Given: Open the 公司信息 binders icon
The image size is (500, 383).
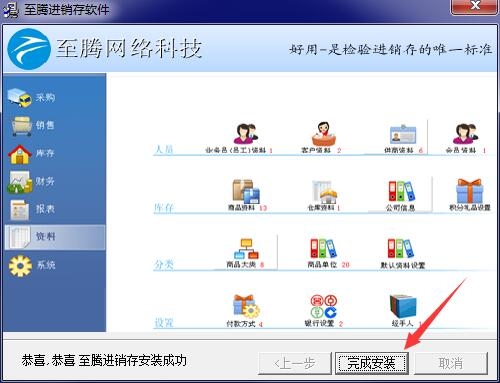Looking at the screenshot, I should 401,191.
